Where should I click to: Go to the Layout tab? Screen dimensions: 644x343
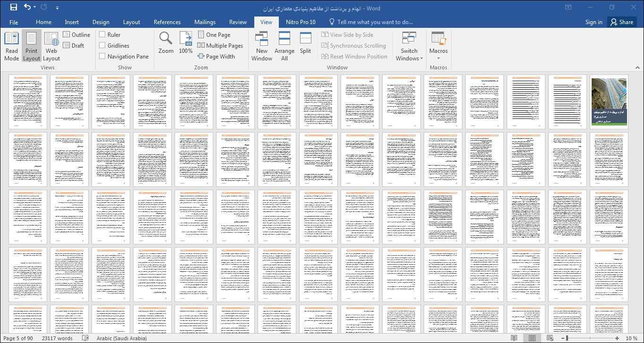131,22
